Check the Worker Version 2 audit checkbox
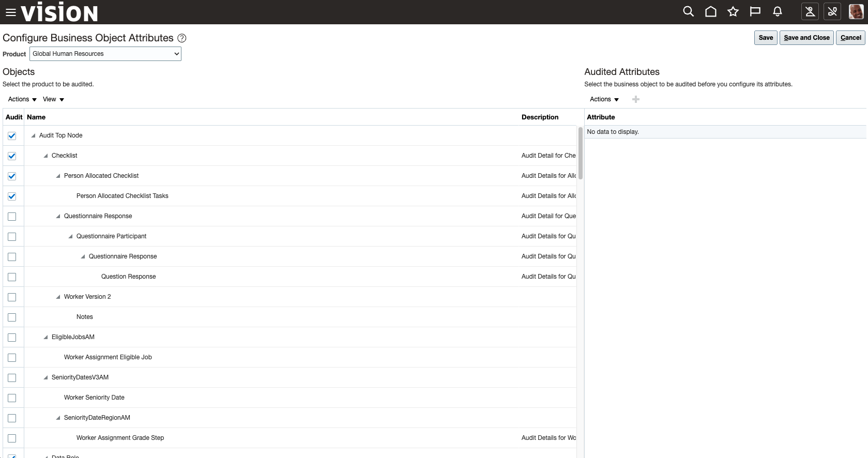The image size is (868, 458). pos(12,297)
